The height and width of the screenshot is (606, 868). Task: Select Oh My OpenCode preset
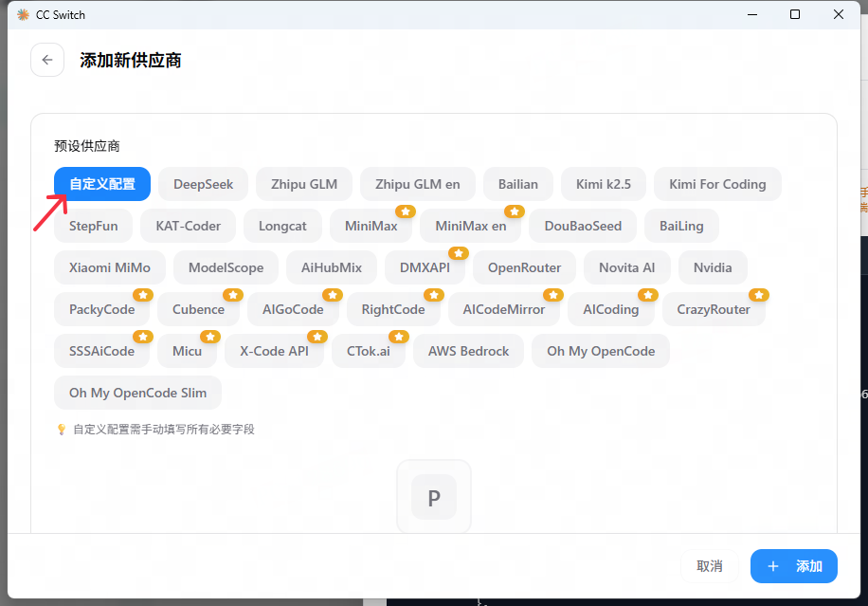[601, 351]
